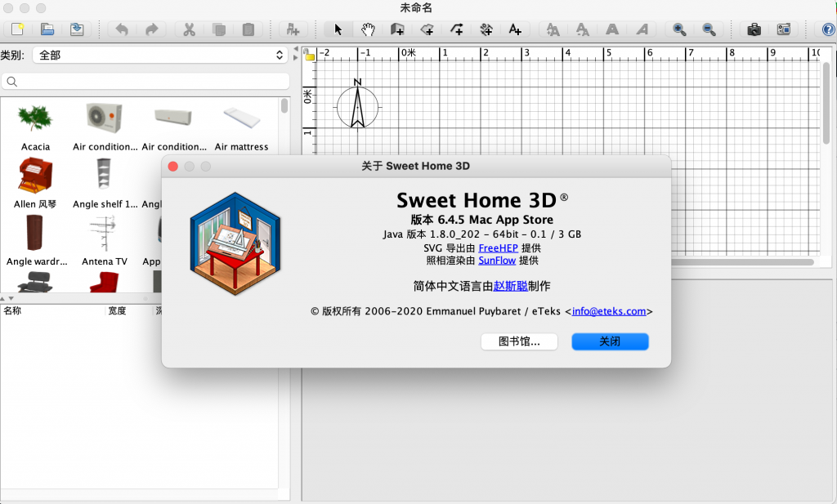Open the Help question mark icon

point(828,29)
